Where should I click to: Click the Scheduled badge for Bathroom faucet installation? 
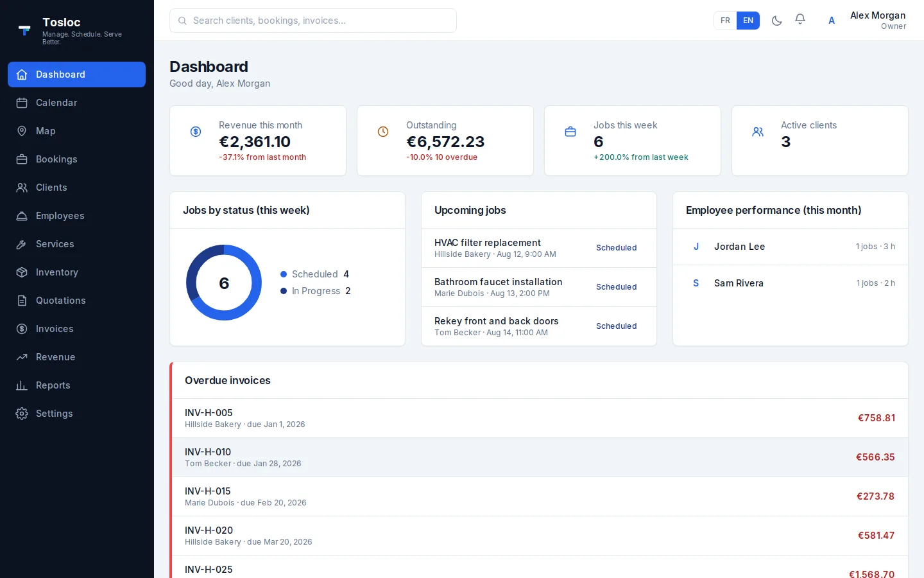click(617, 287)
